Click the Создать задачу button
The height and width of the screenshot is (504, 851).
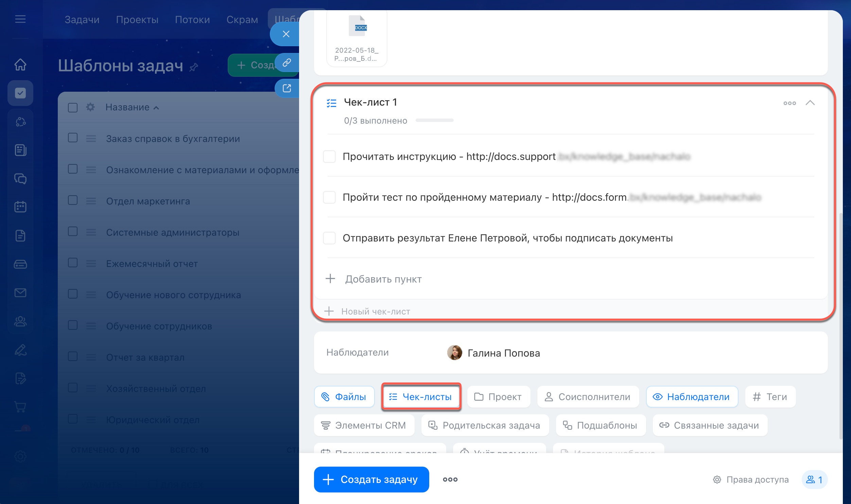coord(371,480)
